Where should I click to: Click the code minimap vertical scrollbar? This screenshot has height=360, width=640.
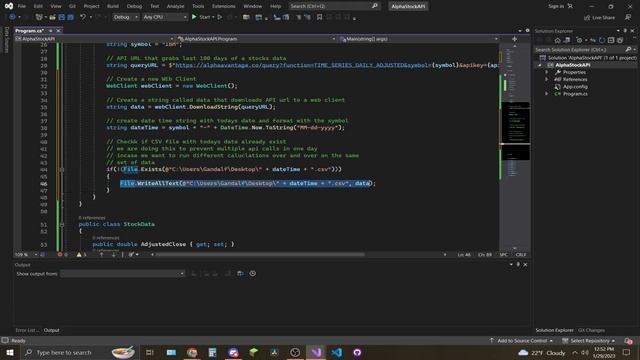tap(516, 147)
